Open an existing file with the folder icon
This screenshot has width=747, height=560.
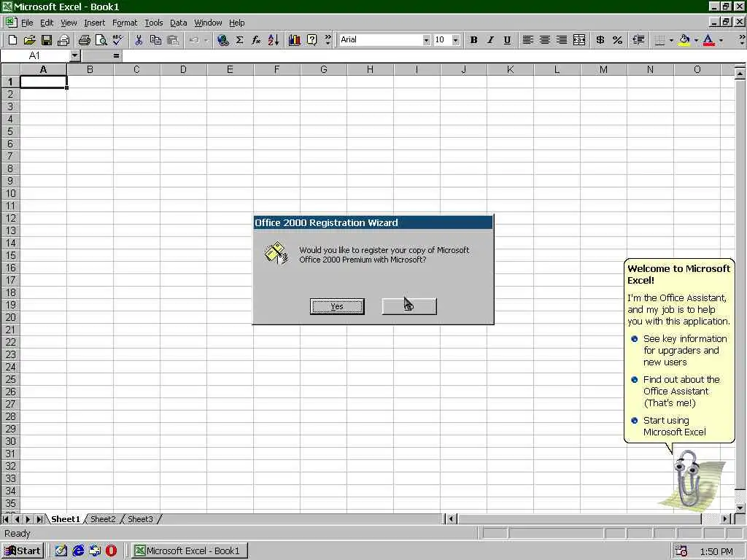coord(29,41)
